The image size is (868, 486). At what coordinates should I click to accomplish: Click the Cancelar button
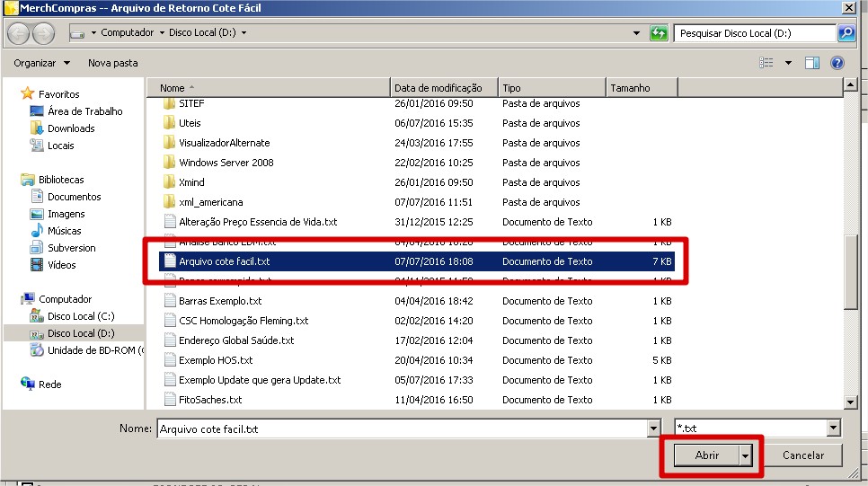[x=802, y=455]
